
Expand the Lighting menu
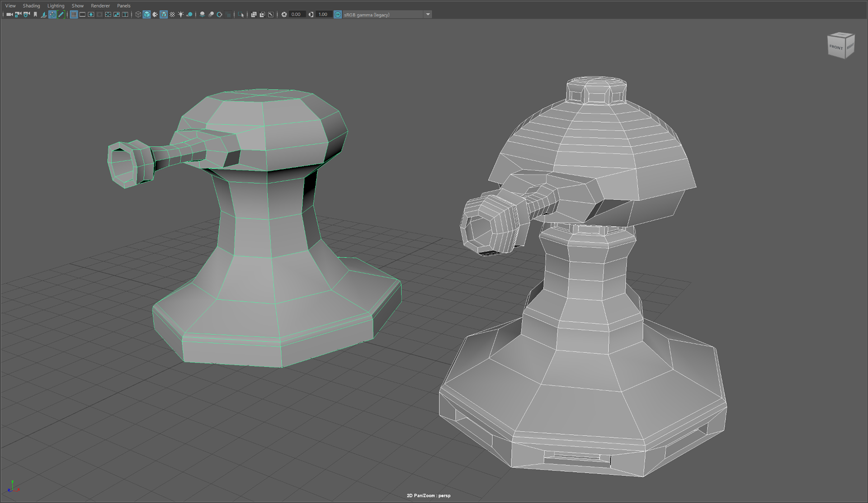pyautogui.click(x=56, y=6)
